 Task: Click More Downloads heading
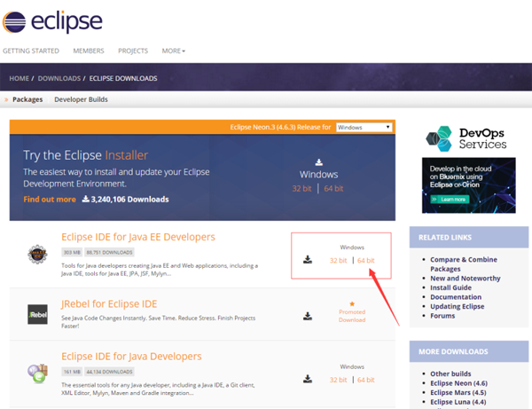pos(453,351)
